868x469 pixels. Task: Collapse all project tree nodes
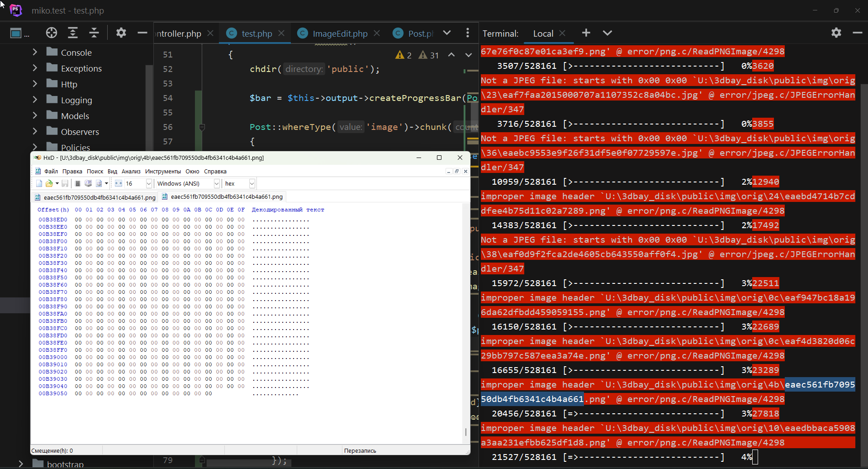pos(94,33)
